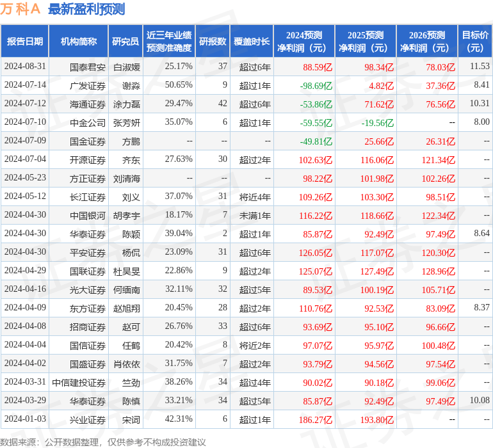Click analyst name 谢淼
This screenshot has height=448, width=493.
tap(131, 86)
